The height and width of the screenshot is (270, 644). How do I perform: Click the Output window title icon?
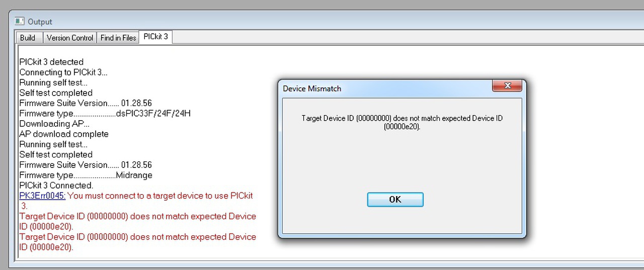20,21
